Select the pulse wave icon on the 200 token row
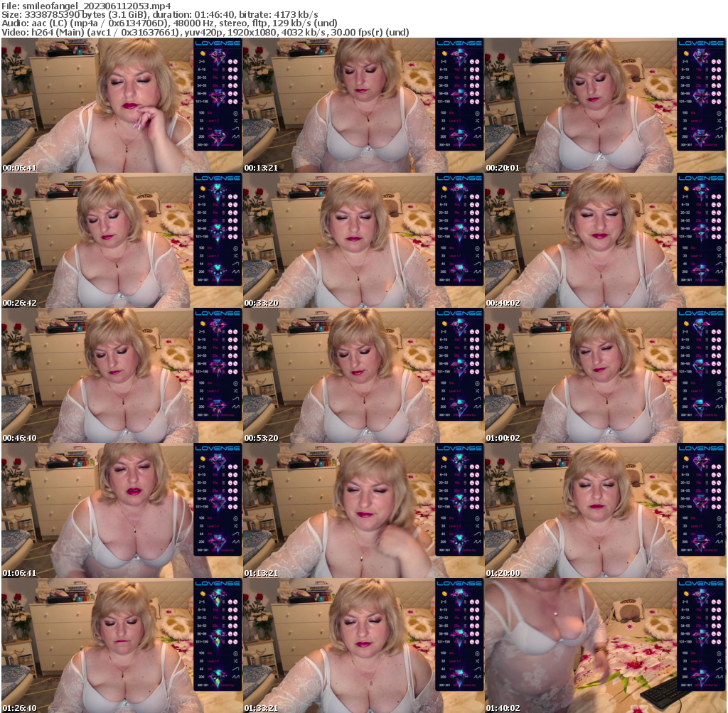This screenshot has width=728, height=713. coord(235,136)
